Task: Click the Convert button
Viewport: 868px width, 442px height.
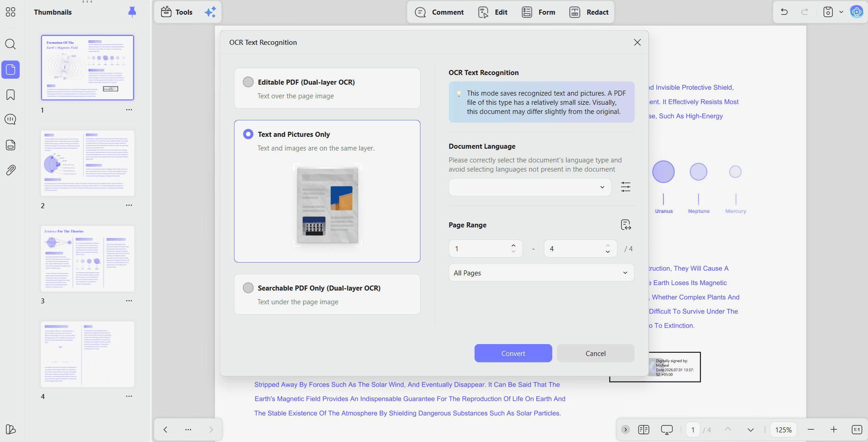Action: (513, 353)
